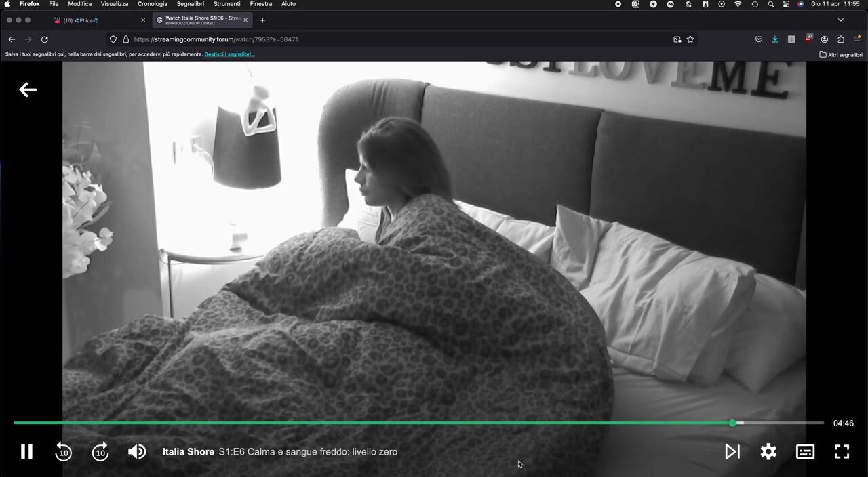This screenshot has height=477, width=868.
Task: Open macOS Control Center
Action: point(787,4)
